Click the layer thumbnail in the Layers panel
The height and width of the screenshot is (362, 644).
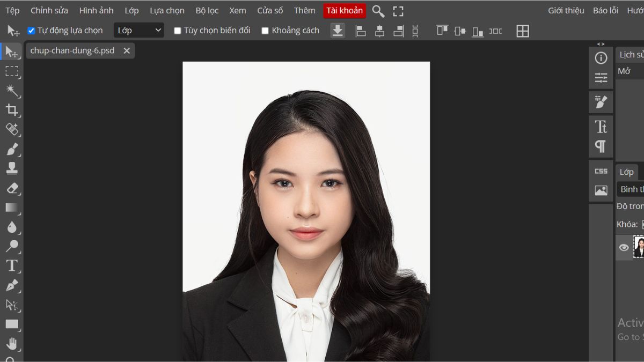[640, 247]
